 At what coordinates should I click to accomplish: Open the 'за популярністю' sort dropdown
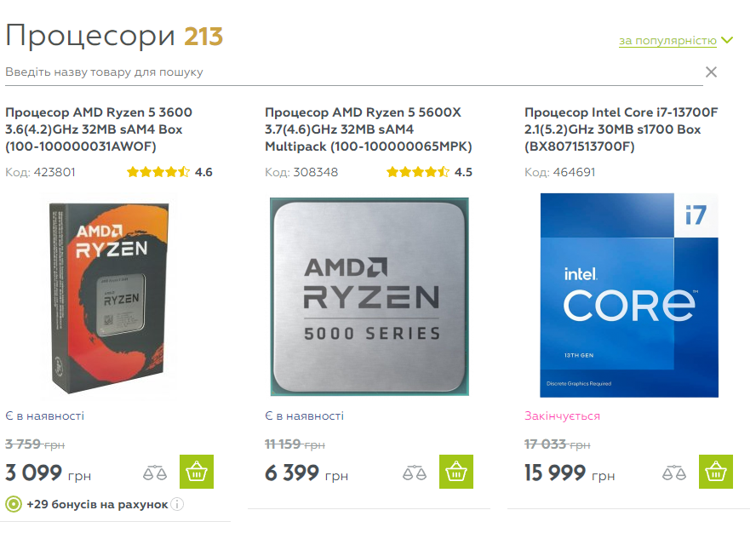click(x=667, y=41)
